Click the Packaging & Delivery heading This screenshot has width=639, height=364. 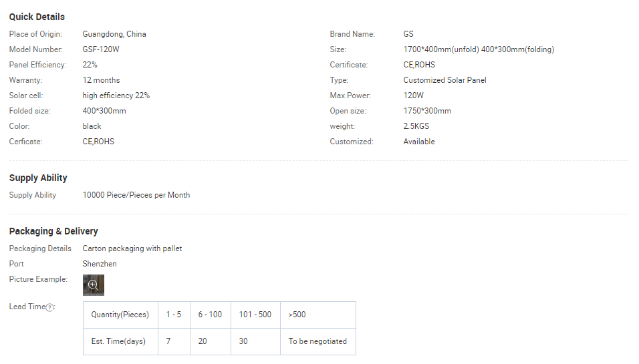coord(53,231)
